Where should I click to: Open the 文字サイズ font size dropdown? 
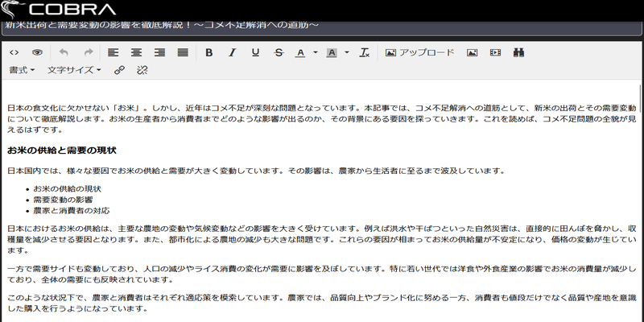pyautogui.click(x=74, y=70)
